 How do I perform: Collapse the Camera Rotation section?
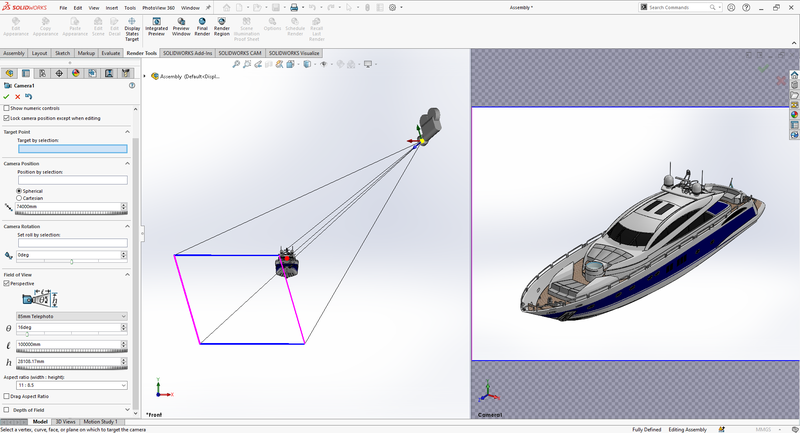(x=127, y=226)
